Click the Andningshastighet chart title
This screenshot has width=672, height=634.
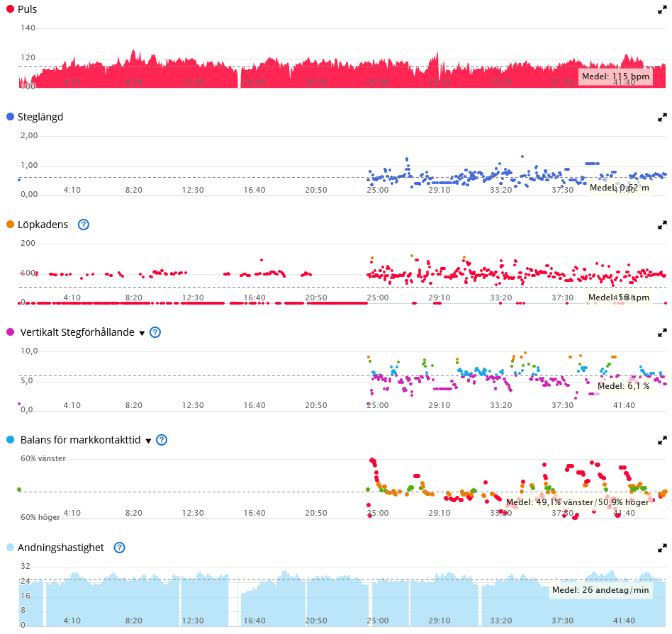tap(61, 548)
